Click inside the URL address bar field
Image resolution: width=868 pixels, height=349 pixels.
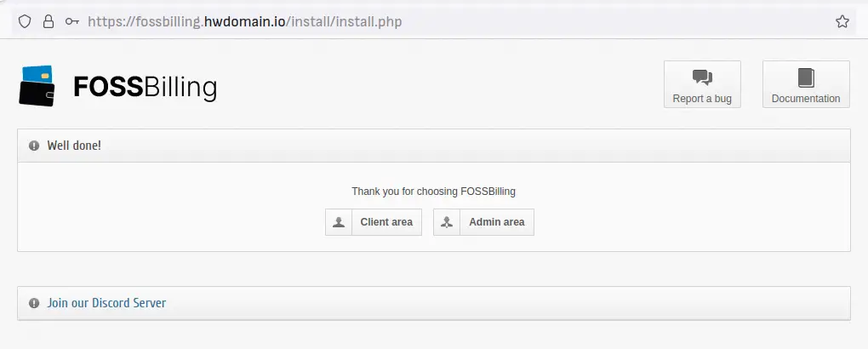point(443,21)
